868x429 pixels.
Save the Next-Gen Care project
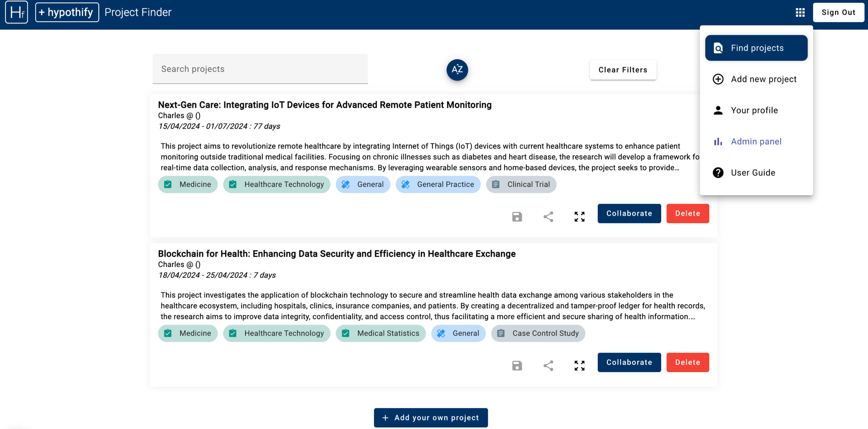tap(517, 217)
